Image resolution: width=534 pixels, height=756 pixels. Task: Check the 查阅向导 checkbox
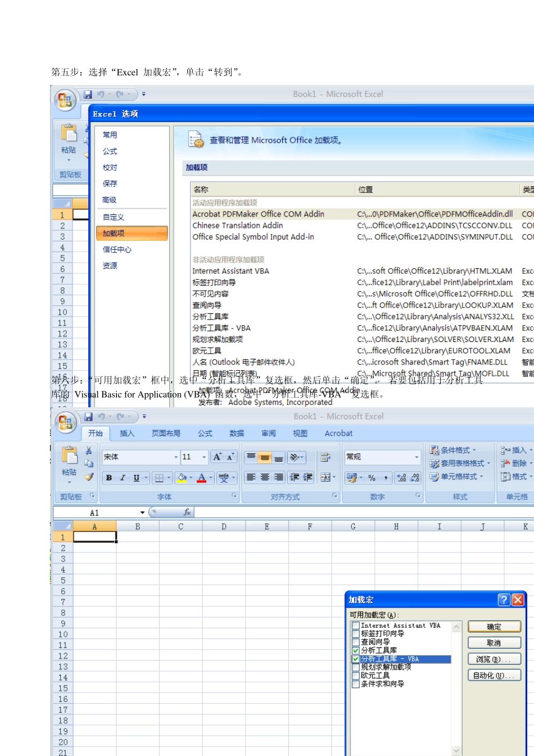pyautogui.click(x=355, y=642)
